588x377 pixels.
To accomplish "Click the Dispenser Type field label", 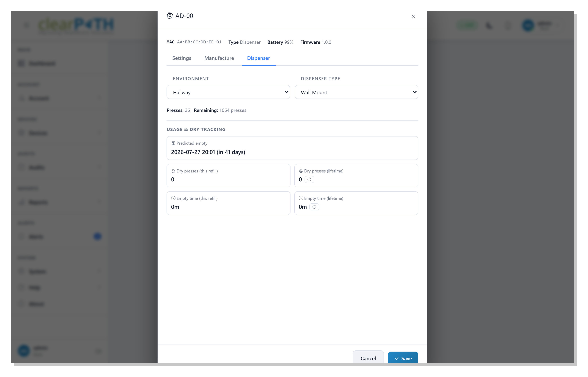I will tap(320, 79).
